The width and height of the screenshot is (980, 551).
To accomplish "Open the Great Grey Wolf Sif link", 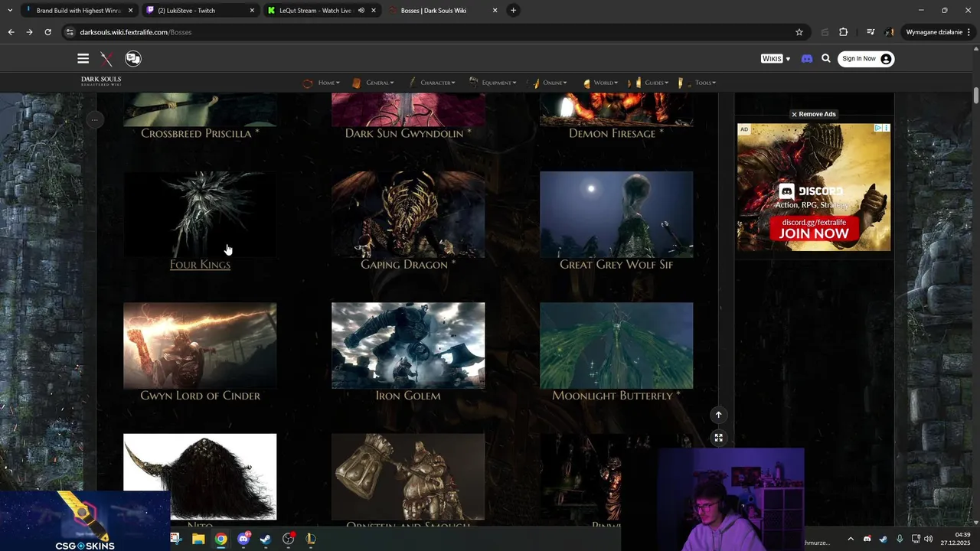I will click(616, 264).
